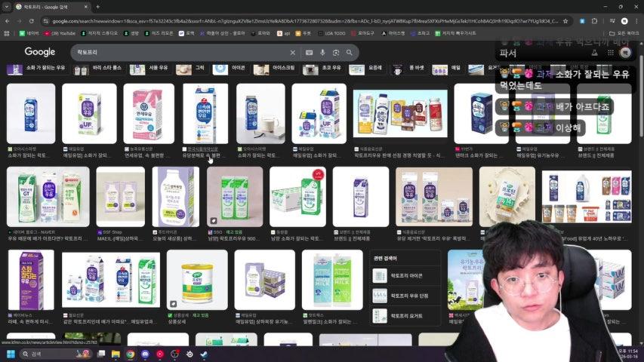Bookmark this page with the star icon
The image size is (644, 362).
[565, 21]
